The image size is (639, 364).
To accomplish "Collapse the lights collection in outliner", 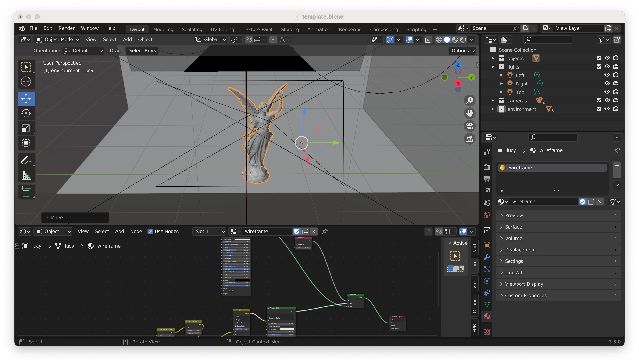I will 493,67.
